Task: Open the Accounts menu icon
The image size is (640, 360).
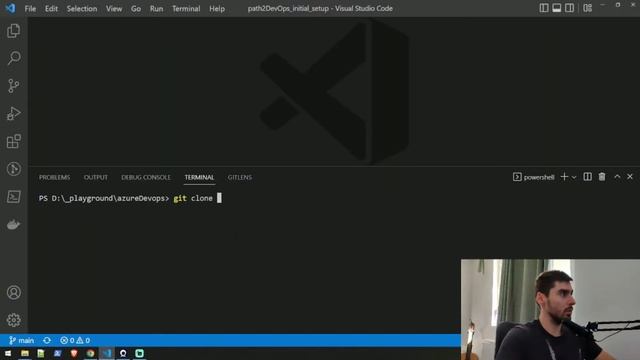Action: (13, 292)
